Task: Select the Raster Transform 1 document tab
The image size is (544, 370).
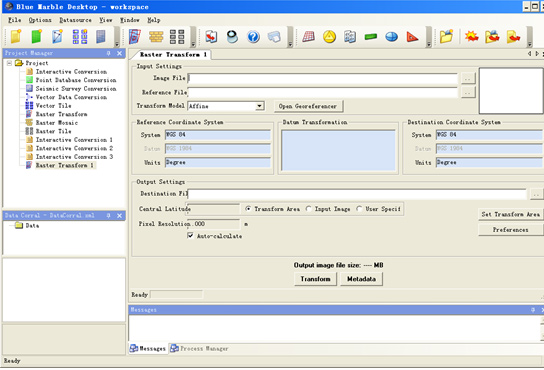Action: coord(173,55)
